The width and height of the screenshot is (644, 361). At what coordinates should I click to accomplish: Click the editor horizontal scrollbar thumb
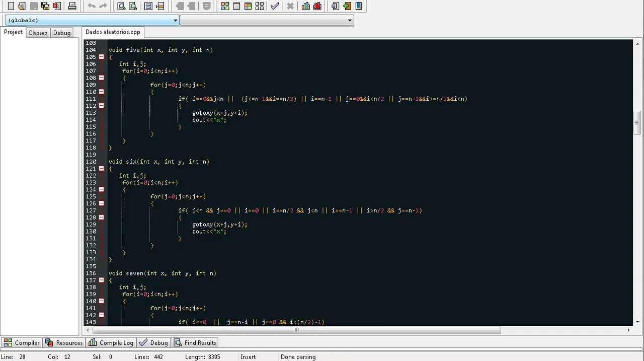pyautogui.click(x=296, y=330)
